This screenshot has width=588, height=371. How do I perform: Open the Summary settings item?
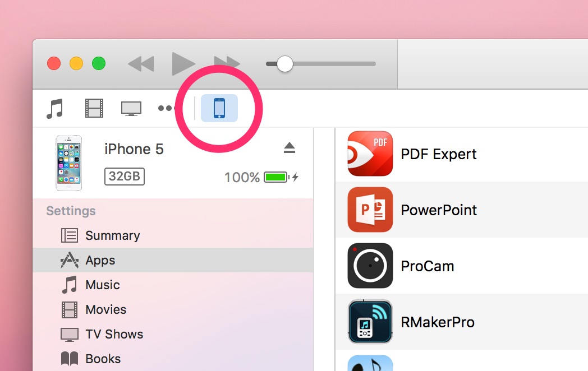[x=173, y=235]
